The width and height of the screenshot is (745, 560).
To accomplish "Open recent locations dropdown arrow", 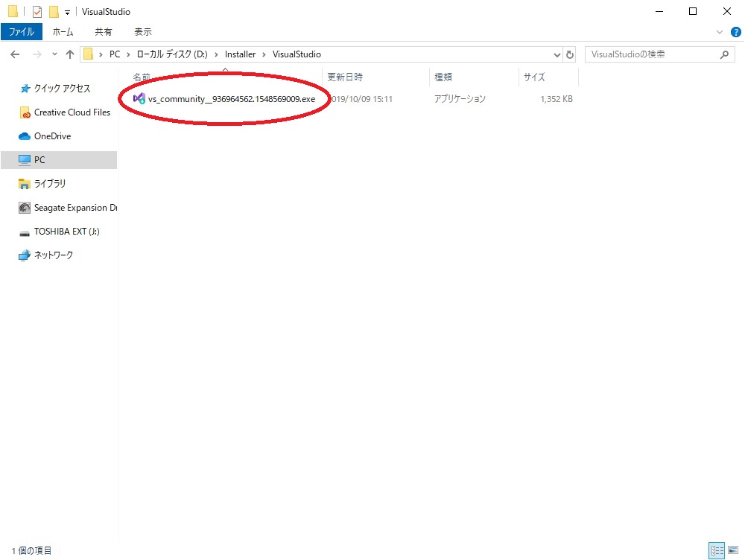I will click(x=54, y=54).
